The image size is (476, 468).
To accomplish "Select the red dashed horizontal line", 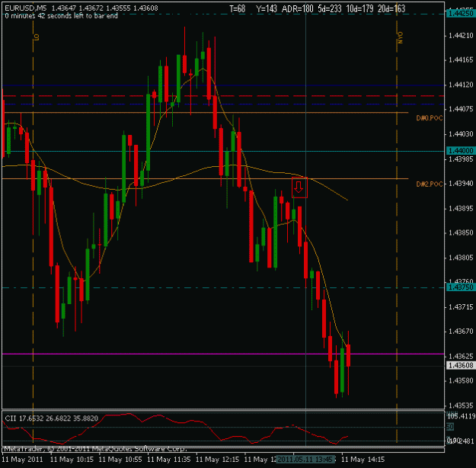I will 223,96.
